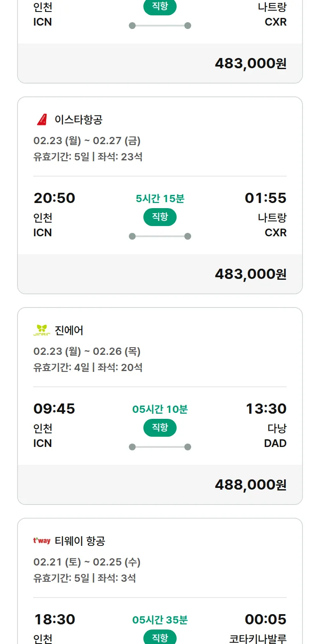Click the 02.23 (월) ~ 02.27 (금) date range
Viewport: 320px width, 644px height.
pyautogui.click(x=87, y=141)
